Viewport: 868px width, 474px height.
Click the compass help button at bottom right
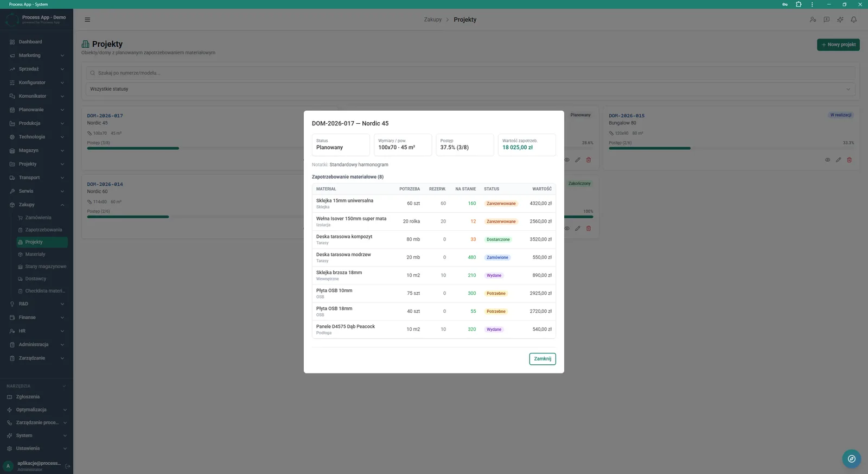pyautogui.click(x=851, y=459)
